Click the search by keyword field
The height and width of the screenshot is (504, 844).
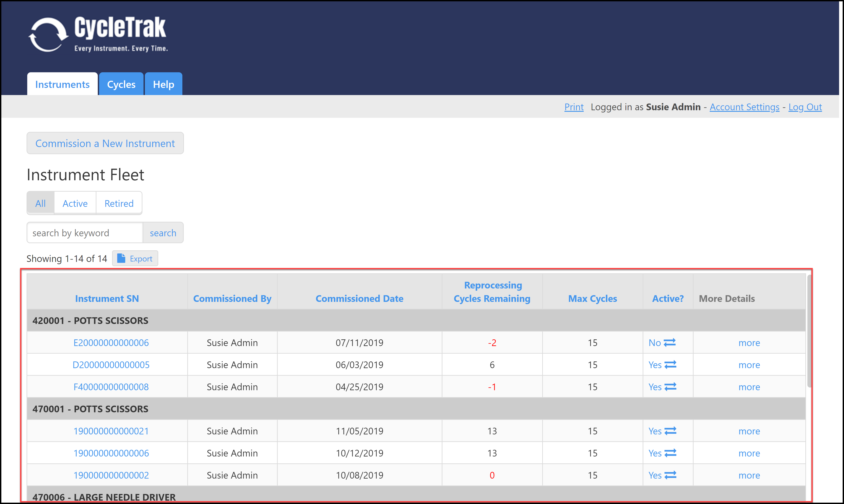pyautogui.click(x=85, y=233)
